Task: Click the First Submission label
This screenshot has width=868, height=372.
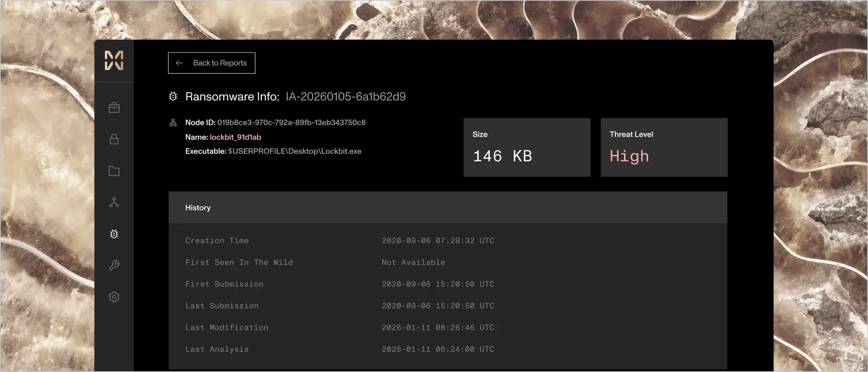Action: tap(224, 284)
